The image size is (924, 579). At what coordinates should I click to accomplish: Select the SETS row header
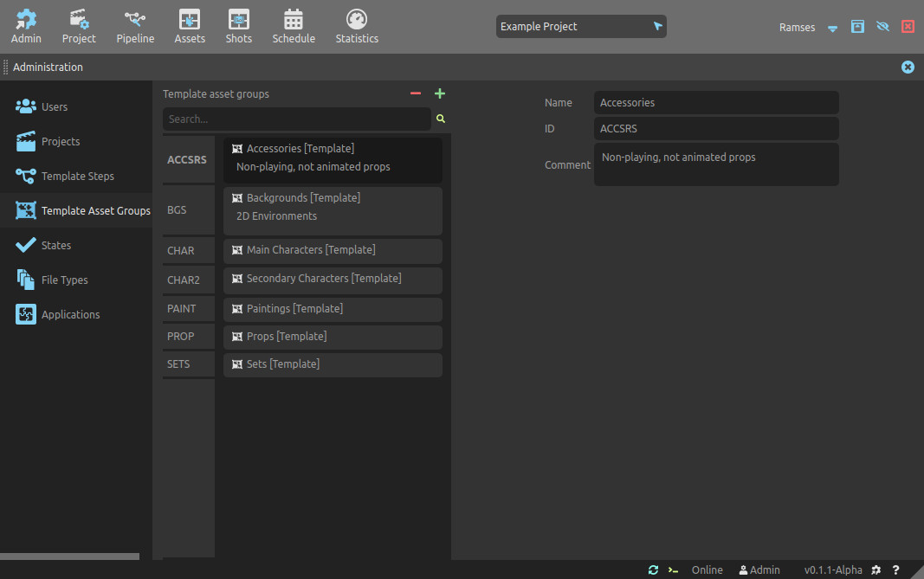point(189,364)
